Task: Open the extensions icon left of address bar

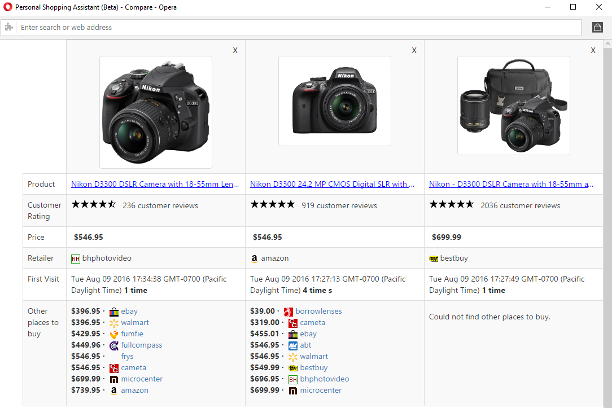Action: [x=9, y=27]
